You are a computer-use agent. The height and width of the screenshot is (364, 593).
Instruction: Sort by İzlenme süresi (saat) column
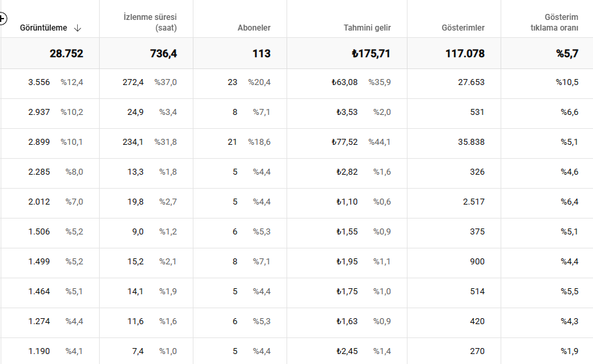pos(150,23)
